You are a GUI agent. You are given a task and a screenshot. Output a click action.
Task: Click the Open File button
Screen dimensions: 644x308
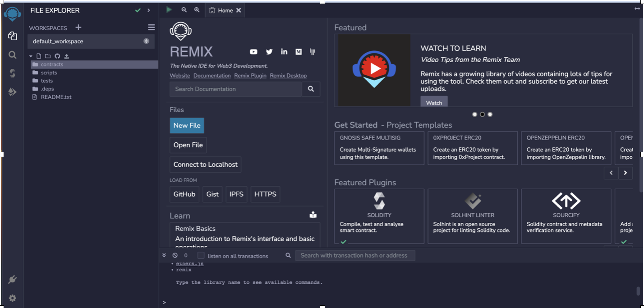coord(188,145)
